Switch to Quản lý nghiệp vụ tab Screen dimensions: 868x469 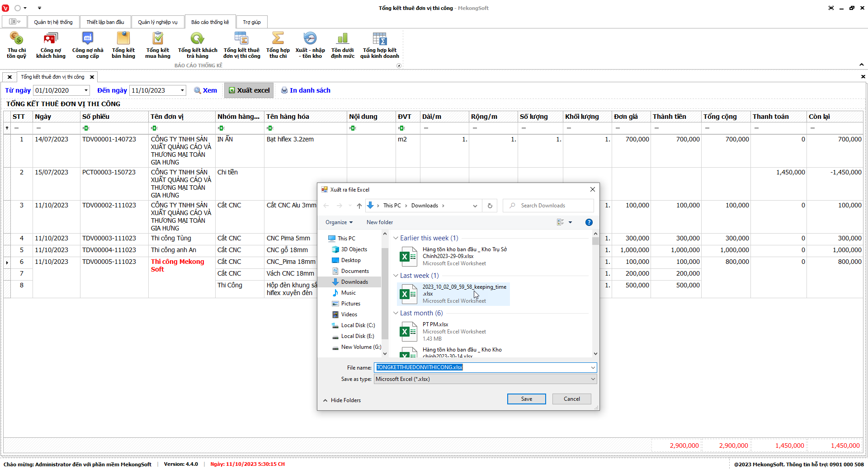(157, 22)
